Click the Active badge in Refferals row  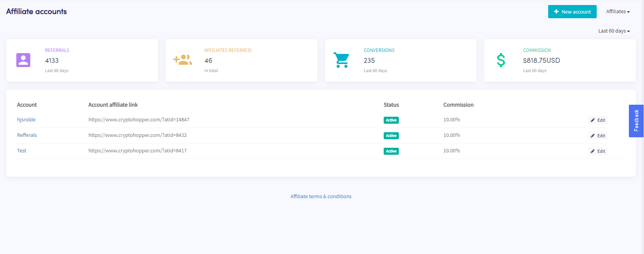click(391, 136)
